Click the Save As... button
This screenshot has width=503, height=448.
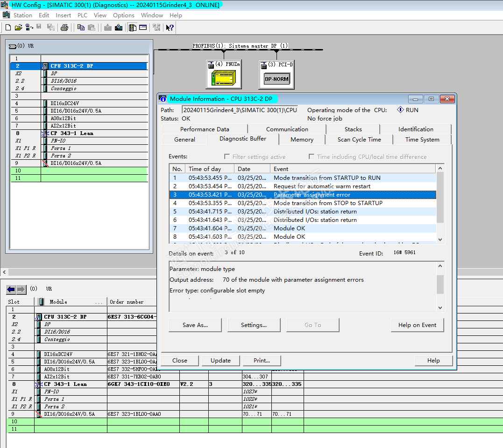click(195, 325)
